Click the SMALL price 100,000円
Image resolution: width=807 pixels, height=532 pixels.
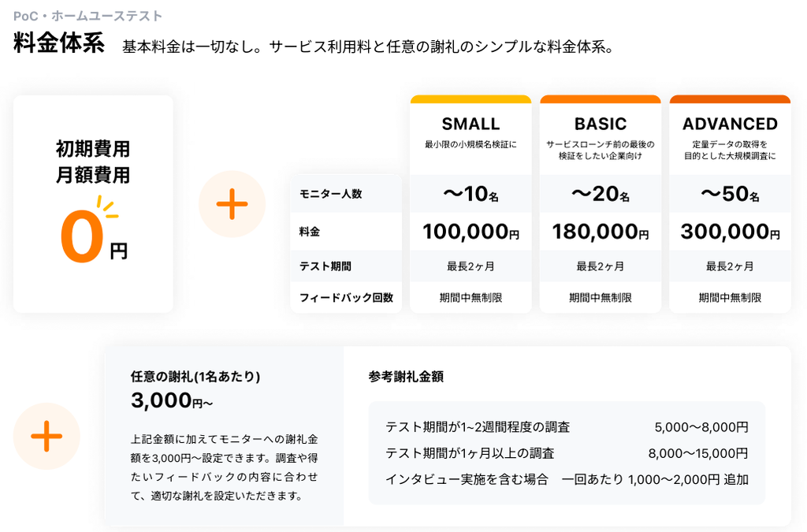pyautogui.click(x=470, y=232)
